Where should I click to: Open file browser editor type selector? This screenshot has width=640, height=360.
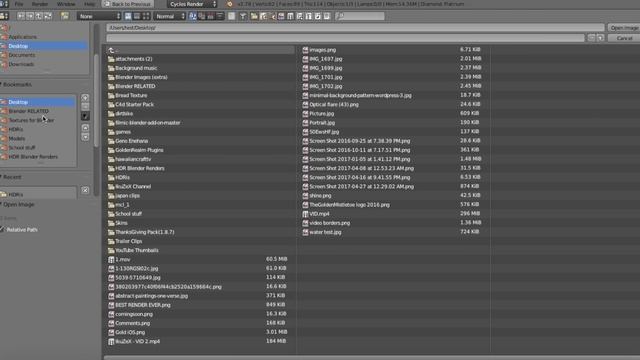coord(4,16)
